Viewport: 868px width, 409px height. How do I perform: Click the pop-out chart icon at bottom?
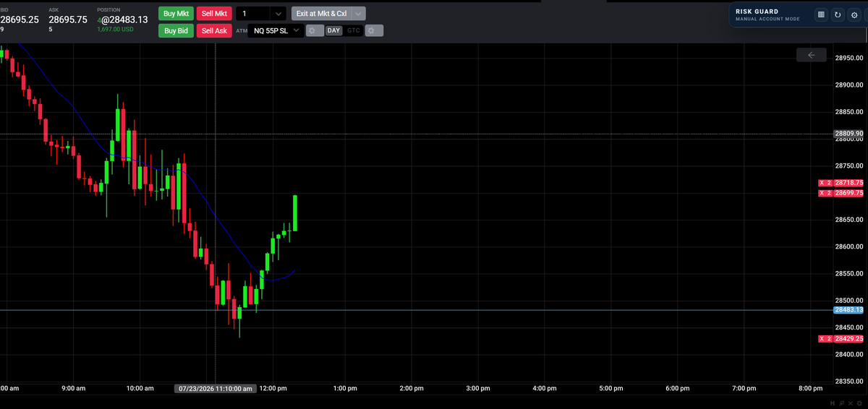pos(841,402)
